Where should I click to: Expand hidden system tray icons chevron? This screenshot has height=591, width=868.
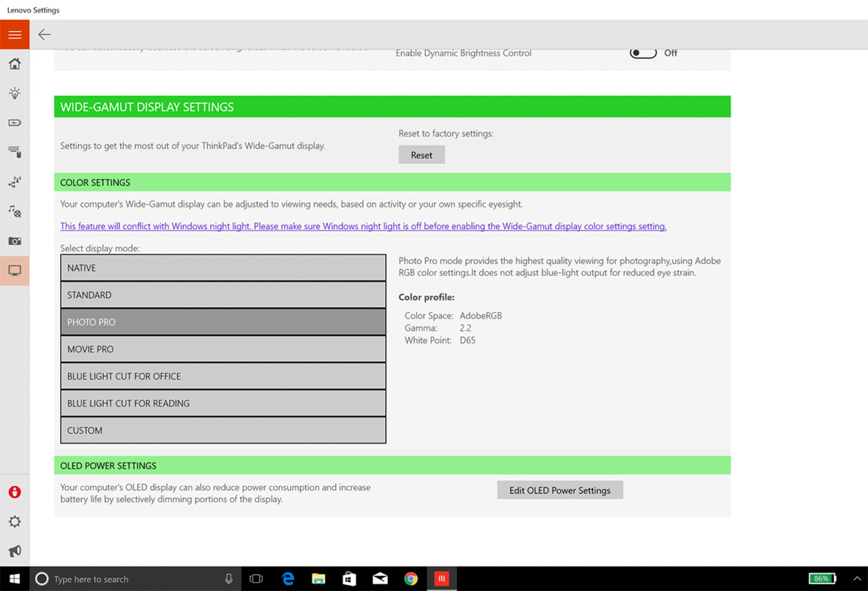tap(856, 579)
